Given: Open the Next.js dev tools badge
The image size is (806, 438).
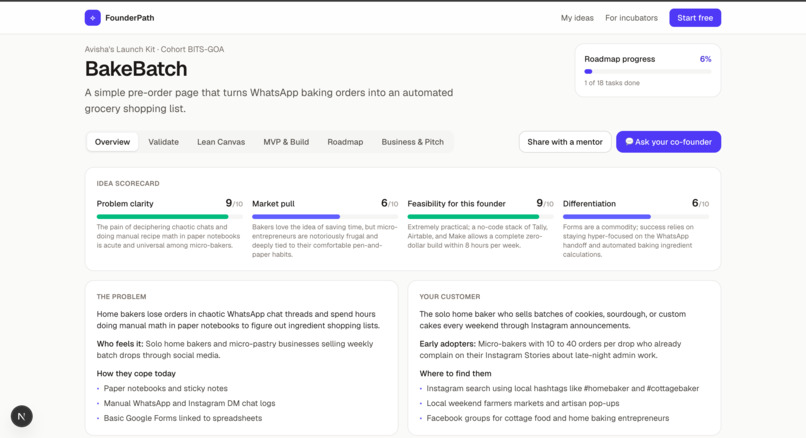Looking at the screenshot, I should (22, 416).
